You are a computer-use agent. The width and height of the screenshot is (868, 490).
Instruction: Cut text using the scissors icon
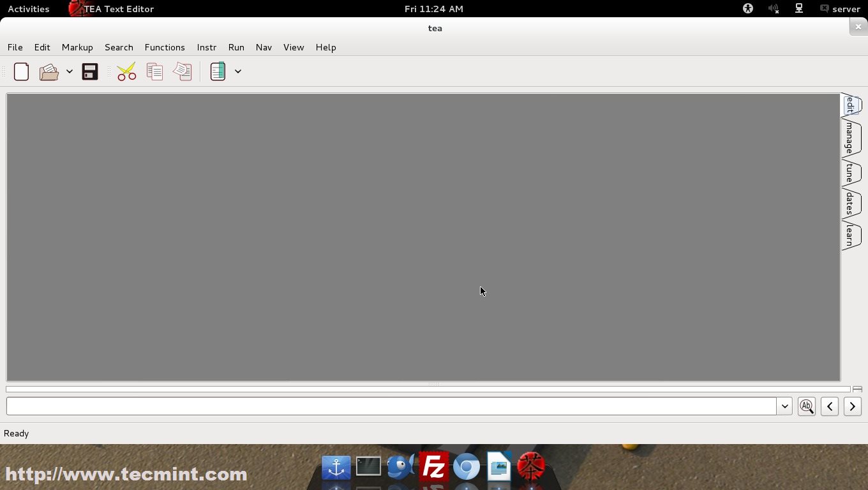(126, 71)
